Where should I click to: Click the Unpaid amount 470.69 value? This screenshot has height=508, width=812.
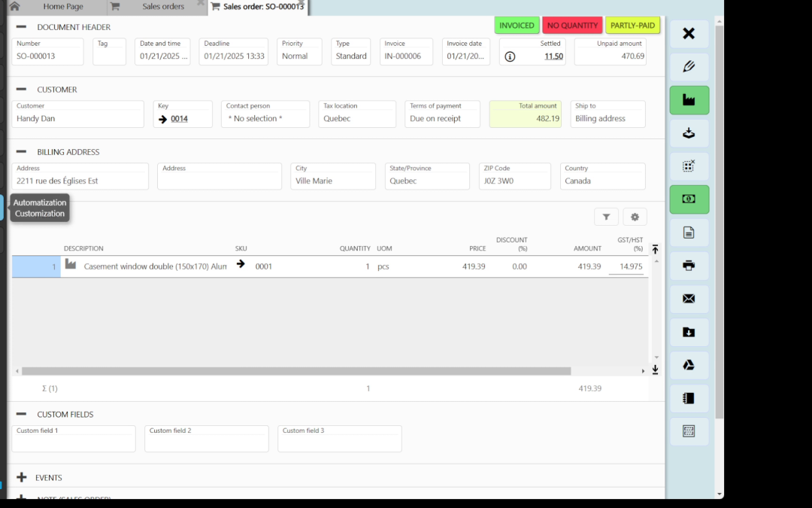pos(632,56)
